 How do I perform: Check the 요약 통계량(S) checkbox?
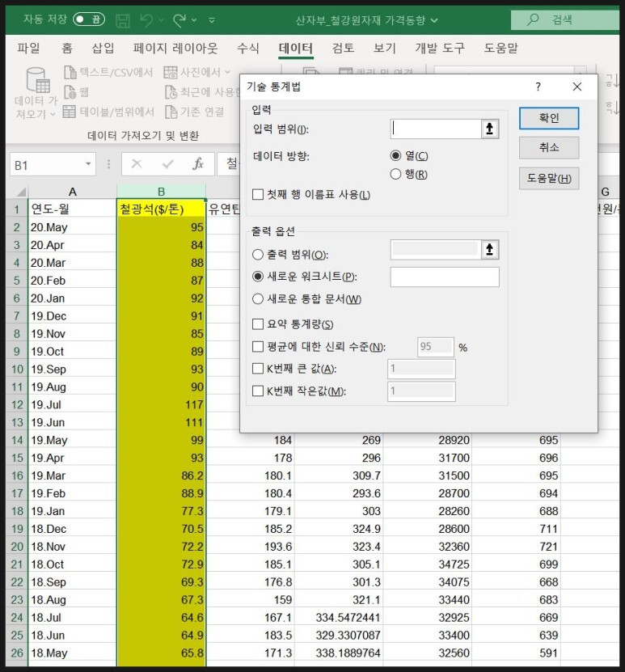pyautogui.click(x=258, y=324)
